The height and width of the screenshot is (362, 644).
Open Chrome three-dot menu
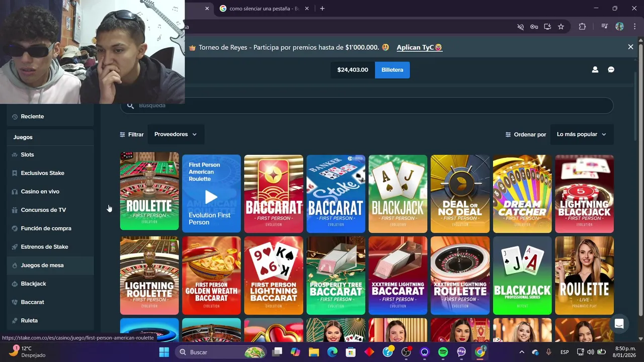[x=634, y=27]
